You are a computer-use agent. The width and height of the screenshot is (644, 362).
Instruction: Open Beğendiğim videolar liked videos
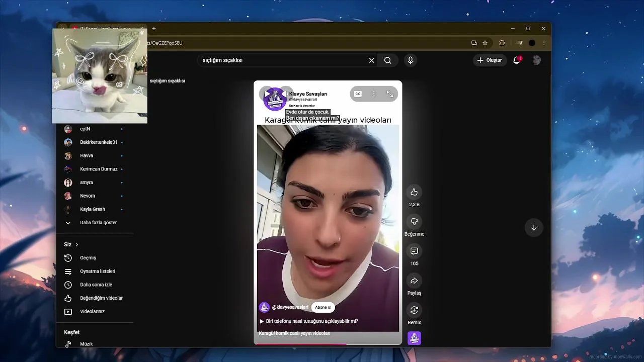click(95, 298)
